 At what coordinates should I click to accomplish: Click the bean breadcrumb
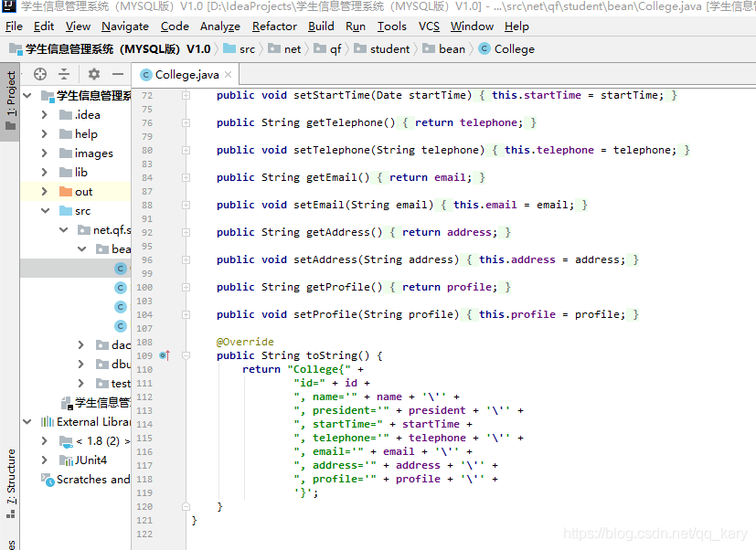click(x=444, y=49)
